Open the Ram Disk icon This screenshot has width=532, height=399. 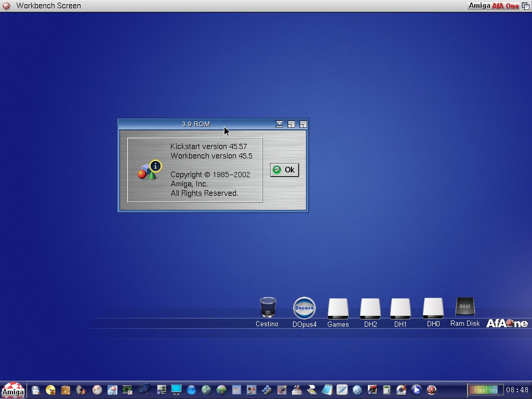tap(464, 307)
